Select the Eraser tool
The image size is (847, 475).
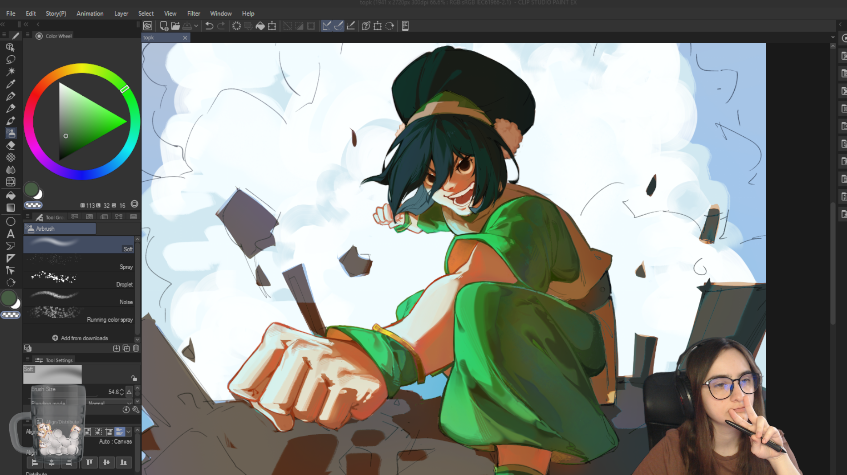point(10,145)
